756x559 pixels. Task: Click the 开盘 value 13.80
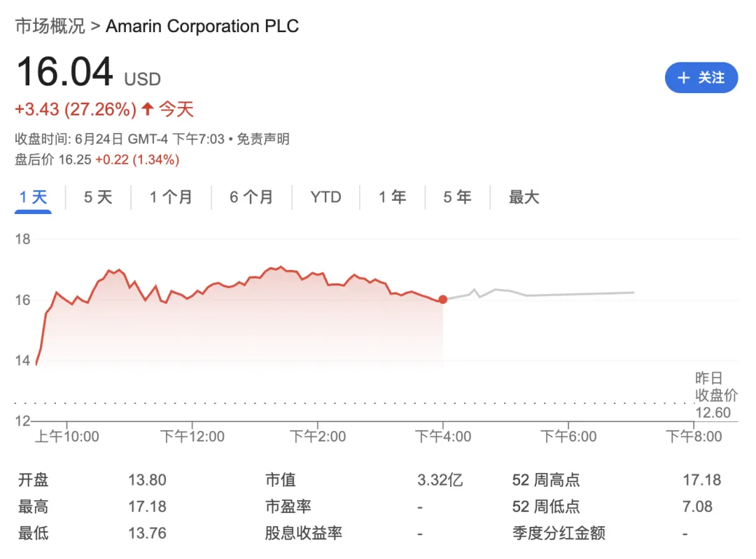[x=147, y=480]
